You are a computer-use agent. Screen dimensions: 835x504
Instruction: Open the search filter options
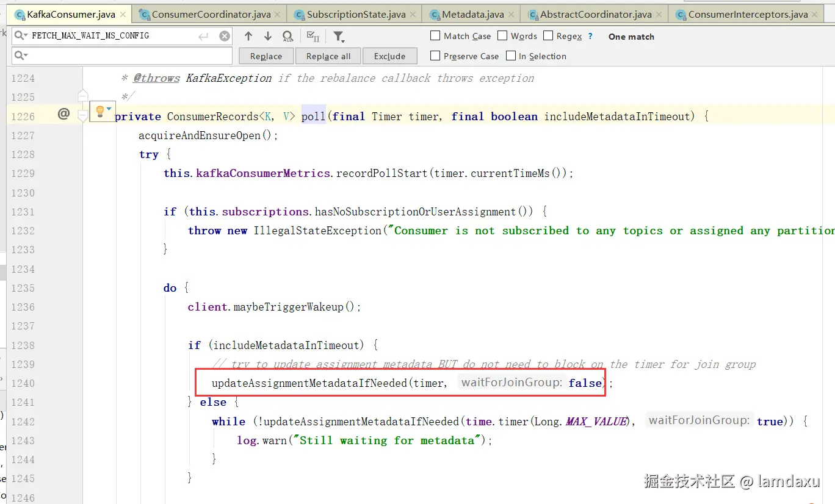click(x=339, y=37)
